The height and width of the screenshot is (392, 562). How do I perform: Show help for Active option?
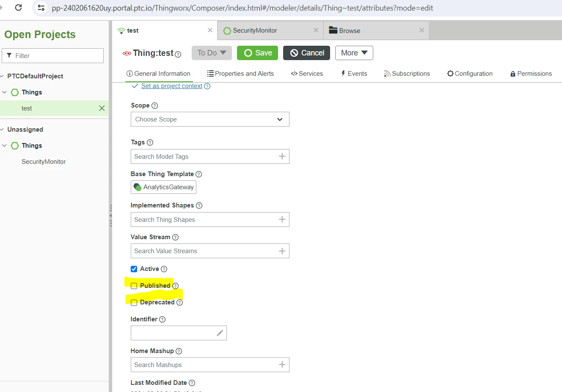pyautogui.click(x=164, y=269)
